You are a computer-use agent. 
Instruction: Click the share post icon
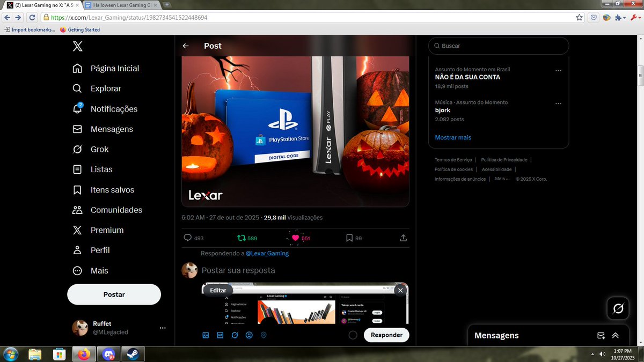coord(404,238)
